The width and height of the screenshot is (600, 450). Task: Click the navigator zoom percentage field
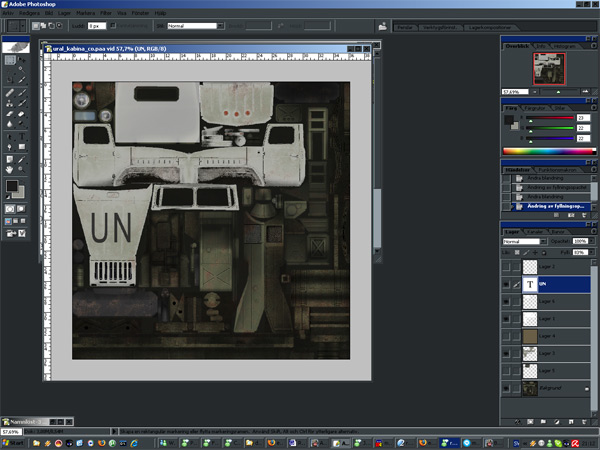(x=512, y=90)
